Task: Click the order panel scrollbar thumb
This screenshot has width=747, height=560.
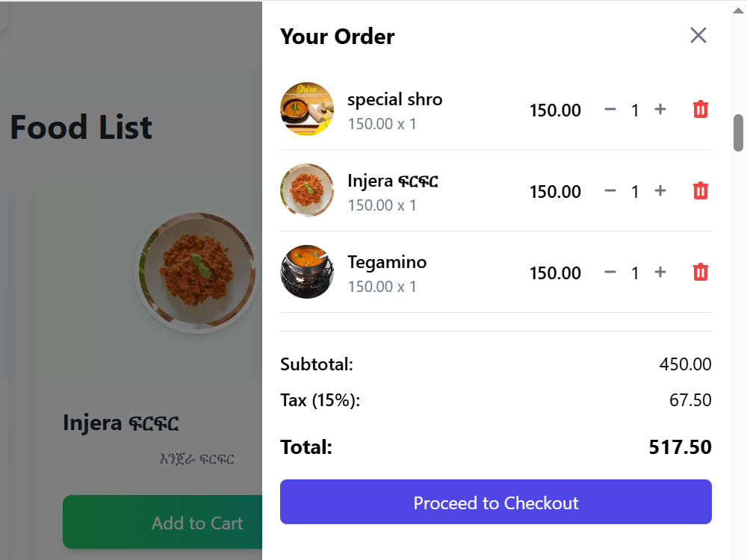Action: point(738,133)
